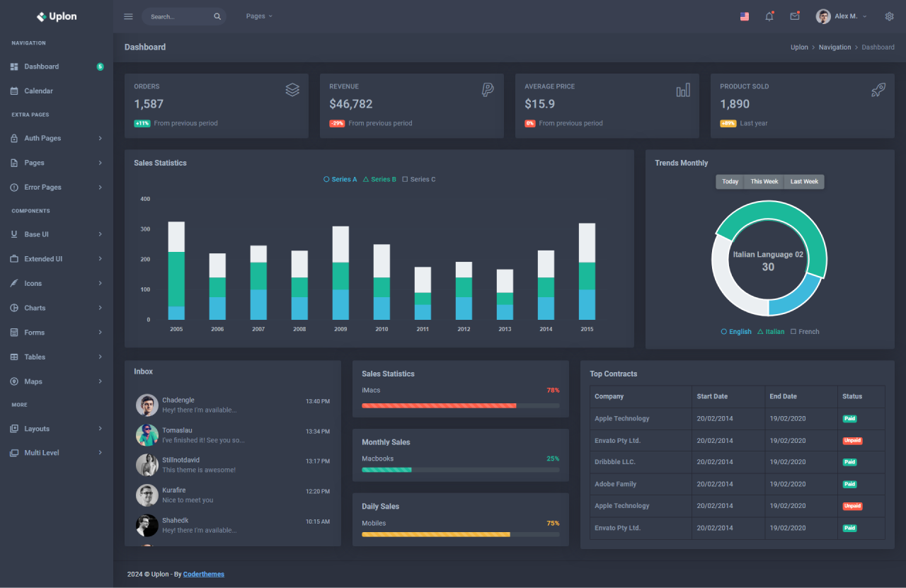Click the bar chart icon on Average Price card
Screen dimensions: 906x588
pos(683,90)
